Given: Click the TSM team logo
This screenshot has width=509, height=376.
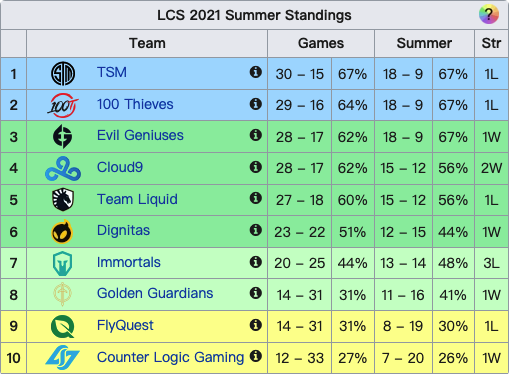Looking at the screenshot, I should [x=63, y=73].
